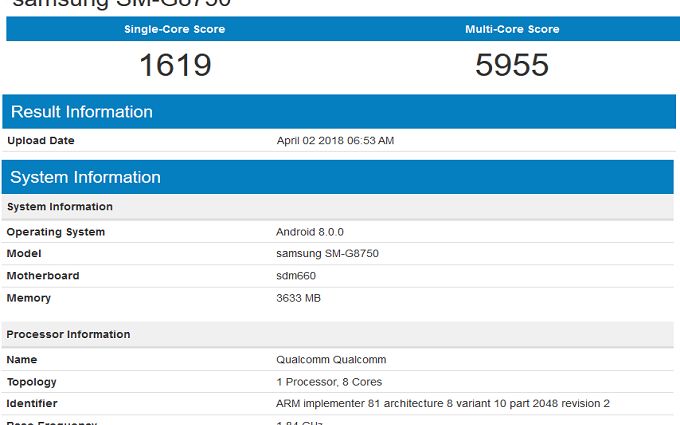Image resolution: width=680 pixels, height=425 pixels.
Task: Click the Motherboard row label
Action: click(43, 276)
